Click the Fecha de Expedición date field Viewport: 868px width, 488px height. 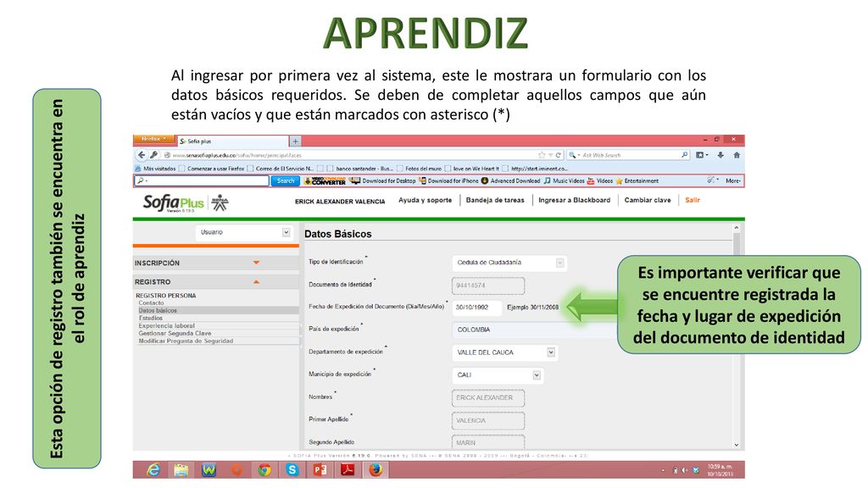click(476, 307)
